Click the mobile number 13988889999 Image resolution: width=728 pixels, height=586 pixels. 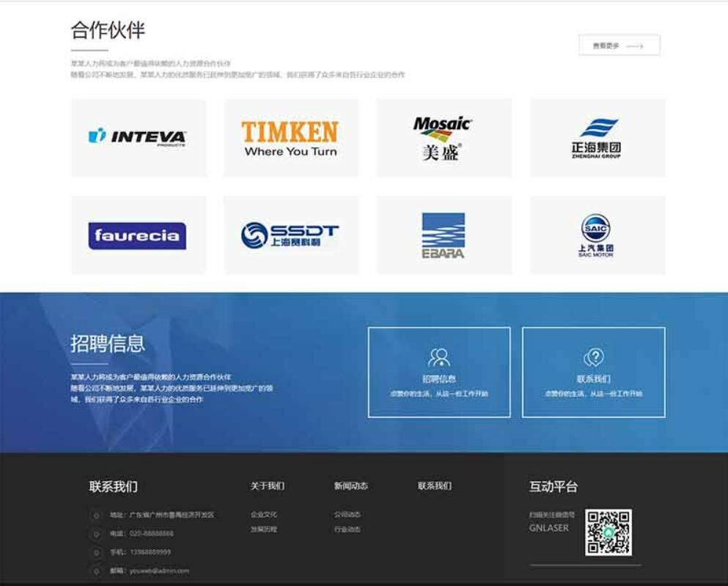coord(150,552)
